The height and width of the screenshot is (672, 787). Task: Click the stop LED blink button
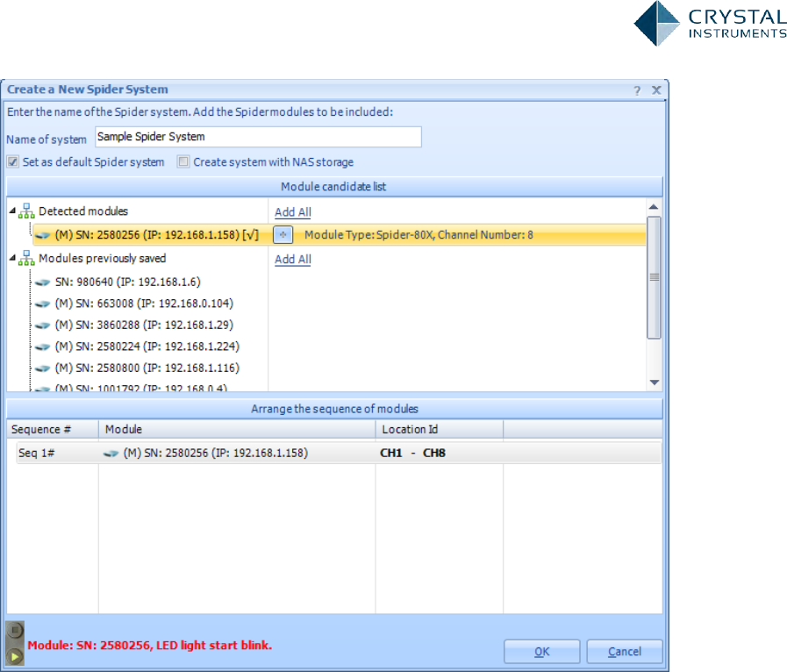pos(15,630)
